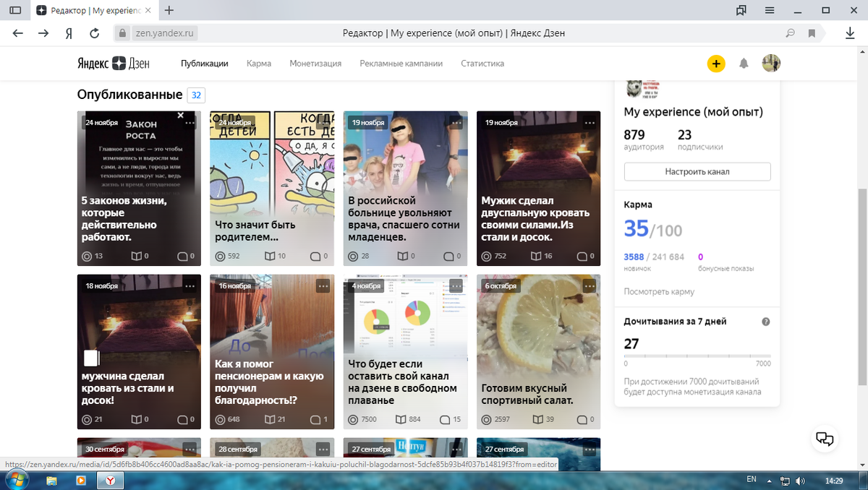Open the Windows Start button

[17, 480]
